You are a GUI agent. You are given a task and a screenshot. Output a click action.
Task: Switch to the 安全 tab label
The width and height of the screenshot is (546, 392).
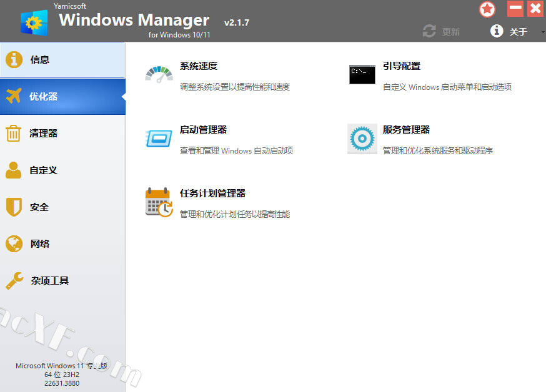tap(39, 207)
